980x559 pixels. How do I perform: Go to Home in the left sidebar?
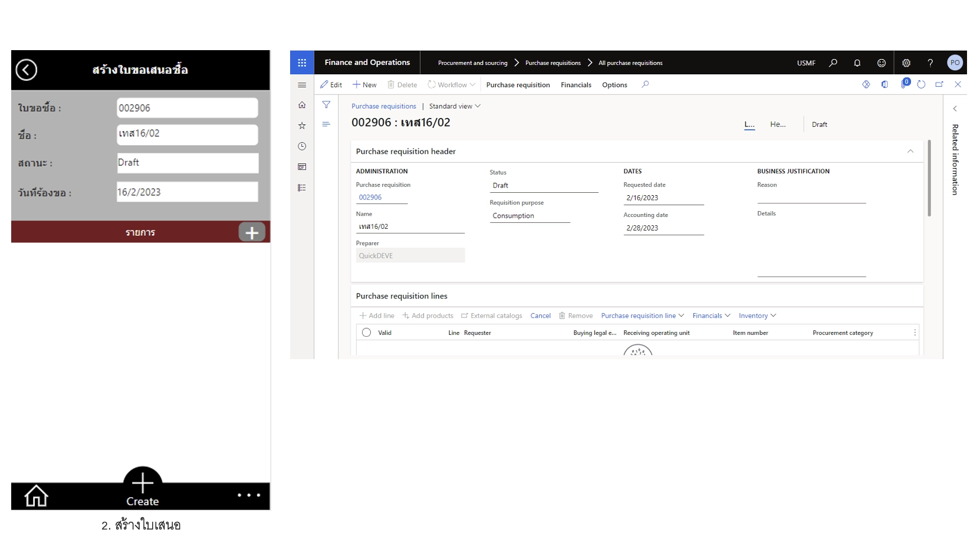302,105
